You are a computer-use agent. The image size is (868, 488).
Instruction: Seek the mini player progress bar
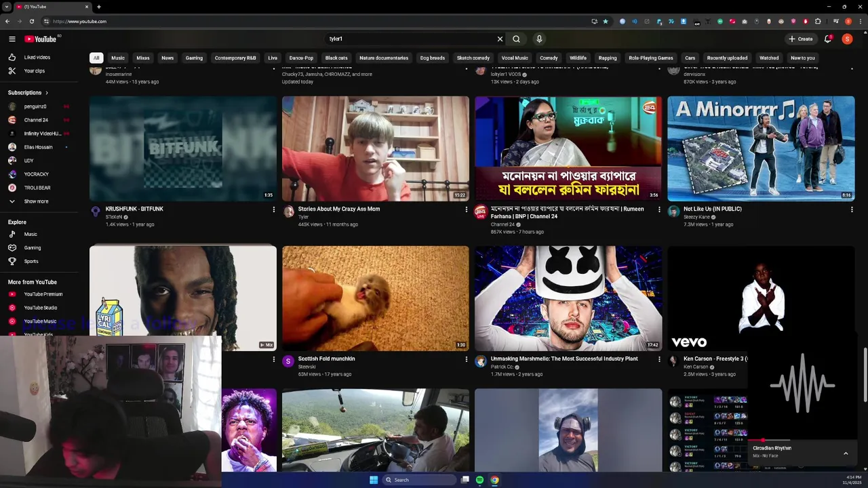(x=802, y=441)
